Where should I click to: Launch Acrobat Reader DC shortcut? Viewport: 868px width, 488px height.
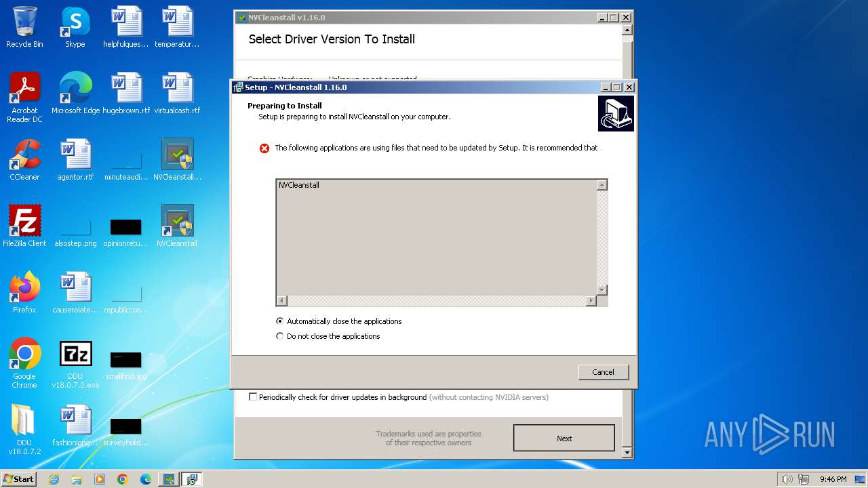[x=24, y=98]
